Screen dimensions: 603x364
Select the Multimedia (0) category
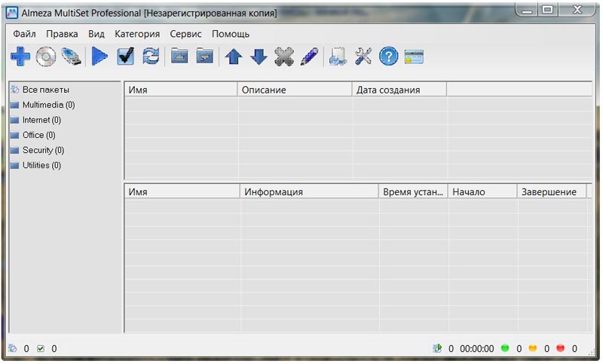[x=48, y=105]
